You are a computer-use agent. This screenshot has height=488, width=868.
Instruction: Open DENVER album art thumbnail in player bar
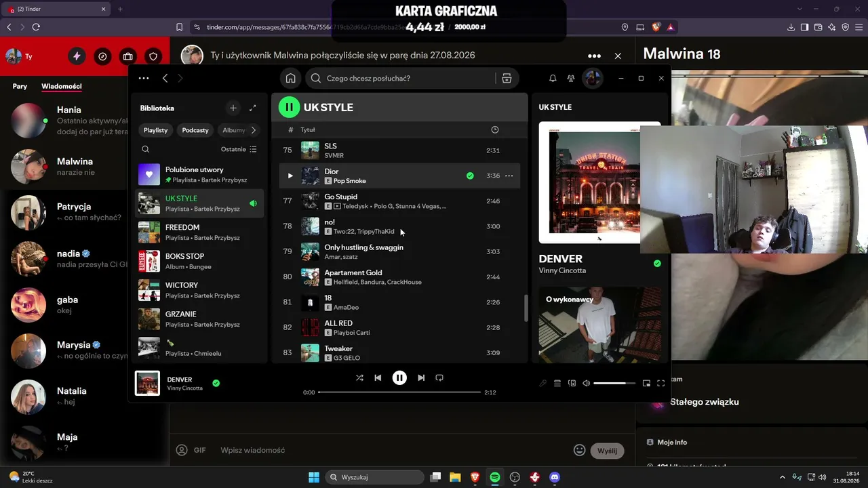(147, 383)
